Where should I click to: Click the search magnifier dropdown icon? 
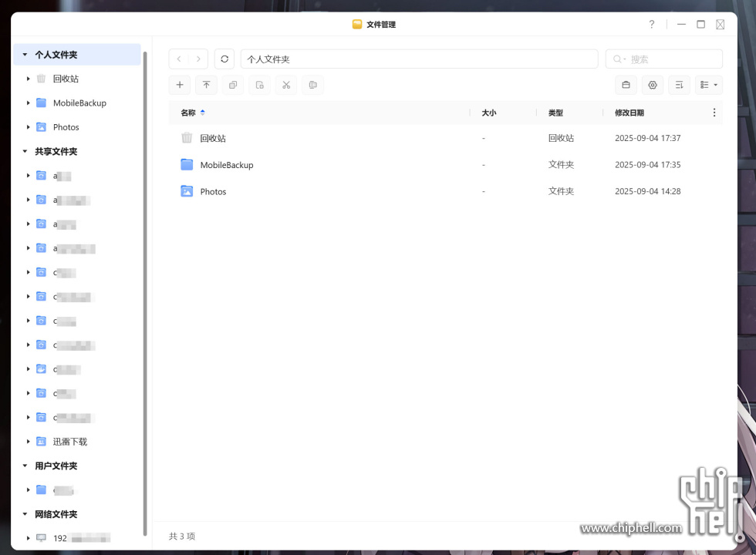pyautogui.click(x=619, y=59)
